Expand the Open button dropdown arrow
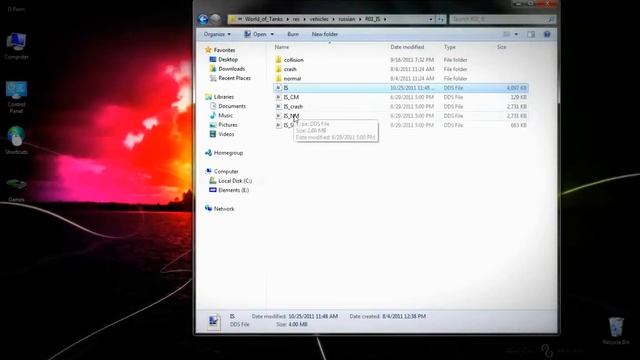This screenshot has width=640, height=360. point(272,34)
